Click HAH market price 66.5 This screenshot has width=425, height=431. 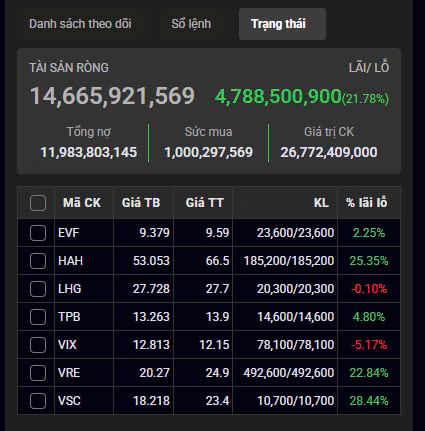[217, 261]
